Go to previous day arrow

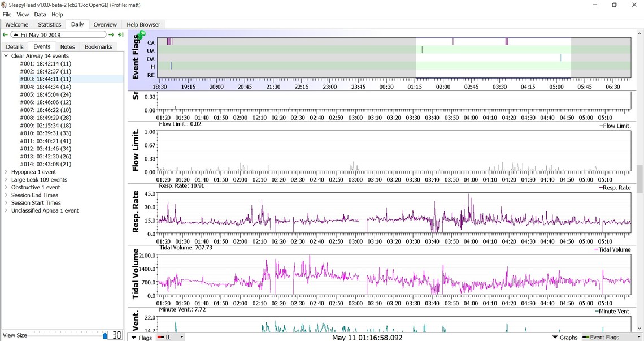[x=5, y=35]
